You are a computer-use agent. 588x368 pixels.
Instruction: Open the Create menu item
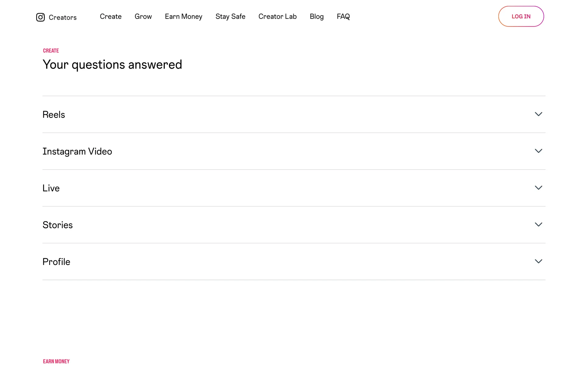click(111, 17)
